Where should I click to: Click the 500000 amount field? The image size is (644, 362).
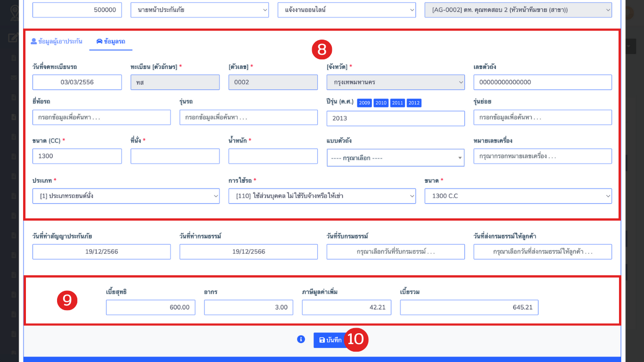pos(77,10)
